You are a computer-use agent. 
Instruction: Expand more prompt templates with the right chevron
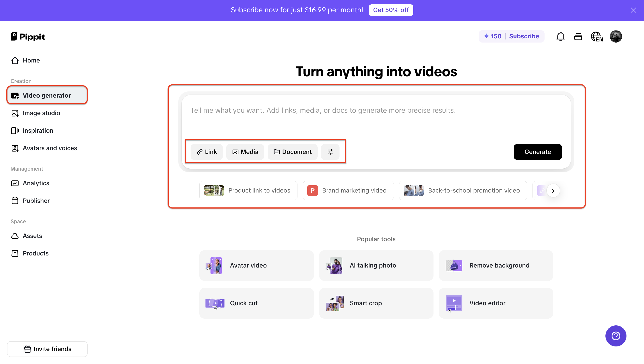[x=553, y=191]
